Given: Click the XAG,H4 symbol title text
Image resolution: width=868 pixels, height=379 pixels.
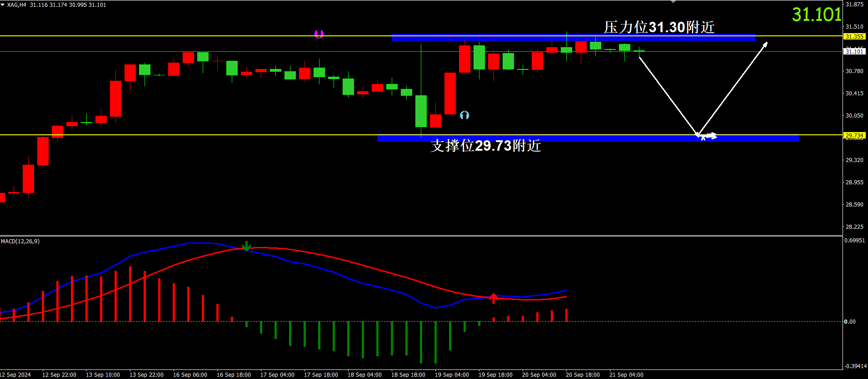Looking at the screenshot, I should point(17,5).
